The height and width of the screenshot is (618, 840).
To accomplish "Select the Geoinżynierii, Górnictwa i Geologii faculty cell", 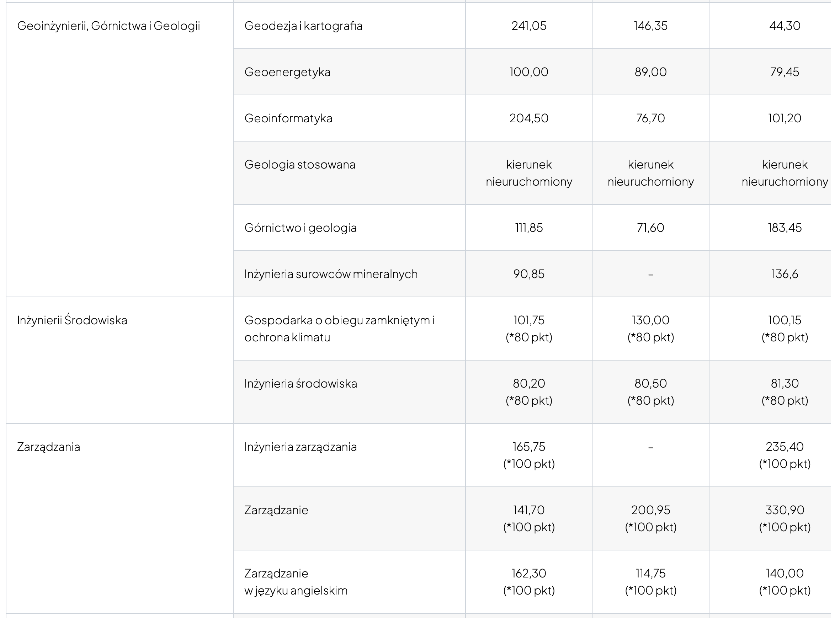I will click(x=108, y=26).
